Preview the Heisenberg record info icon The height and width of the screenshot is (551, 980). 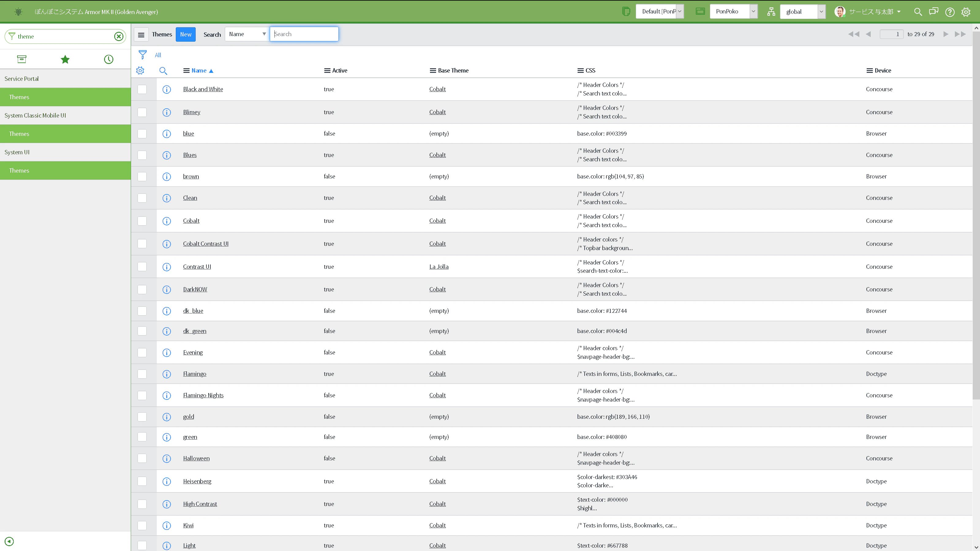[x=167, y=482]
